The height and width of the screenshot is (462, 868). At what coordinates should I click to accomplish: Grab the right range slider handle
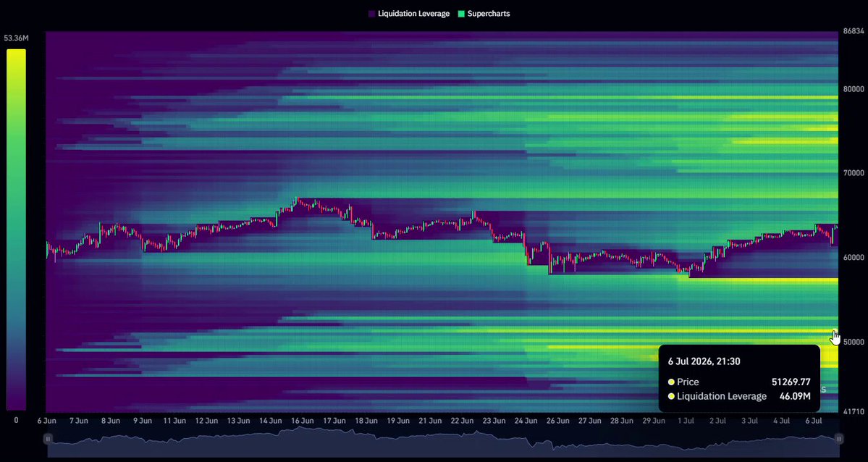pos(839,439)
